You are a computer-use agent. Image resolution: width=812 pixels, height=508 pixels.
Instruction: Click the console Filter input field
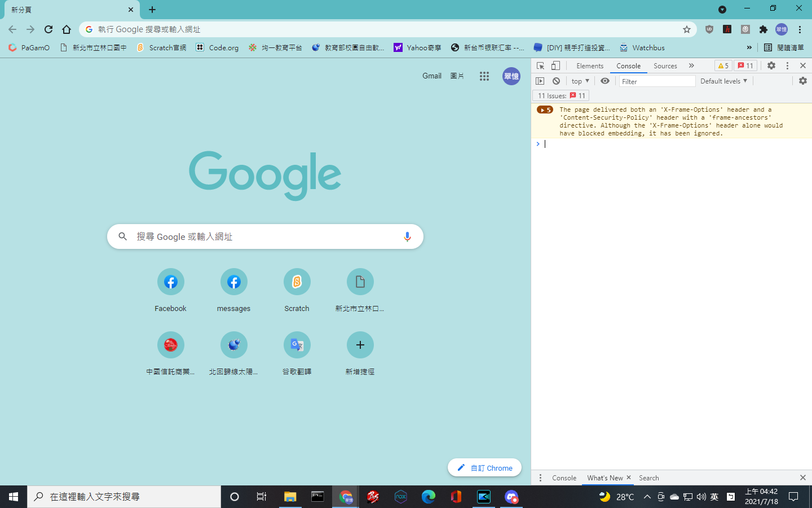(657, 81)
